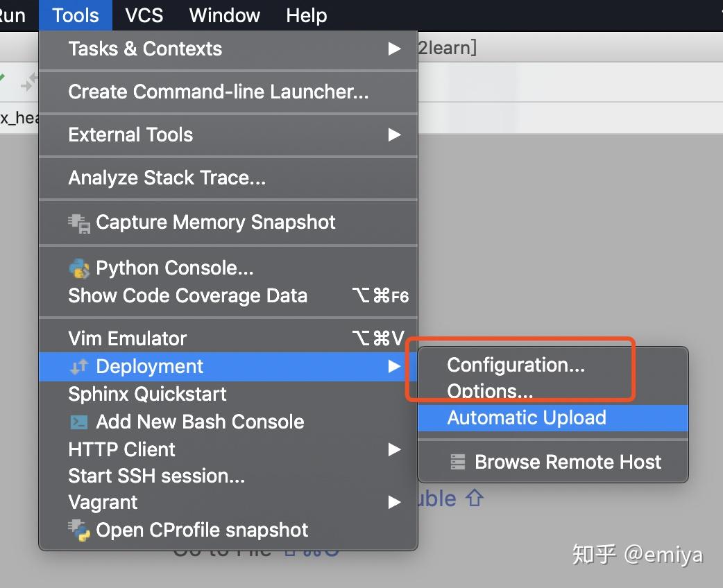Click the Add New Bash Console icon
The width and height of the screenshot is (723, 588).
[79, 422]
